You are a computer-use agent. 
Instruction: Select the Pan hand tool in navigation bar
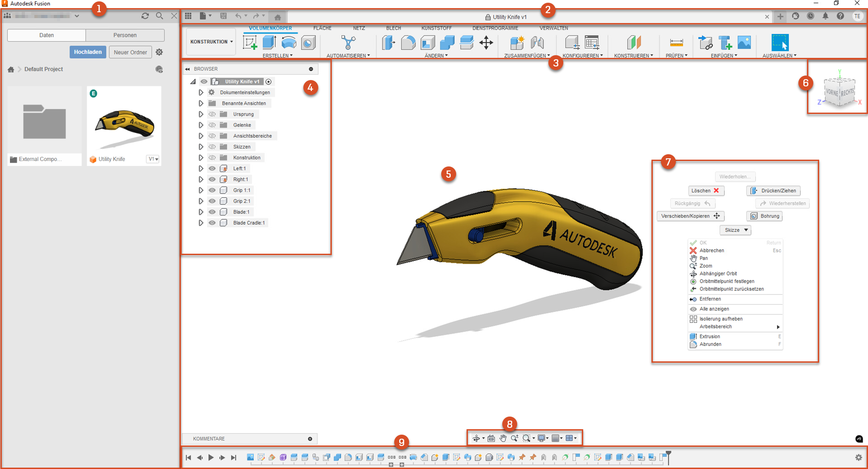[503, 438]
